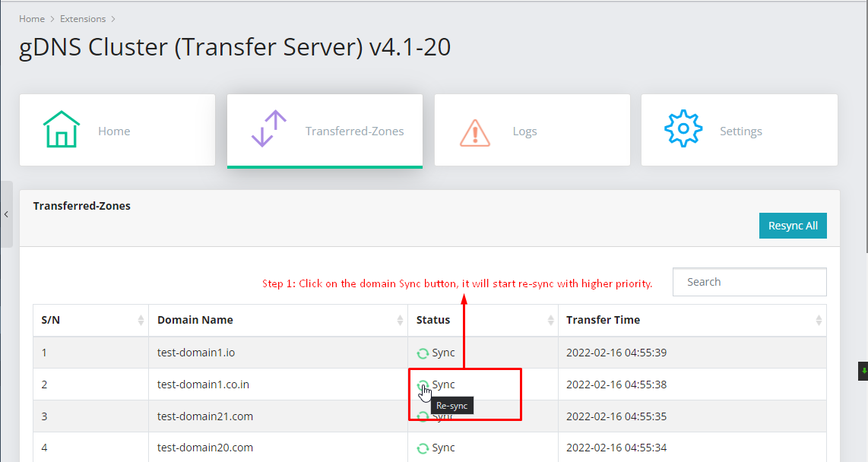This screenshot has width=868, height=462.
Task: Click the green house Home icon
Action: coord(62,129)
